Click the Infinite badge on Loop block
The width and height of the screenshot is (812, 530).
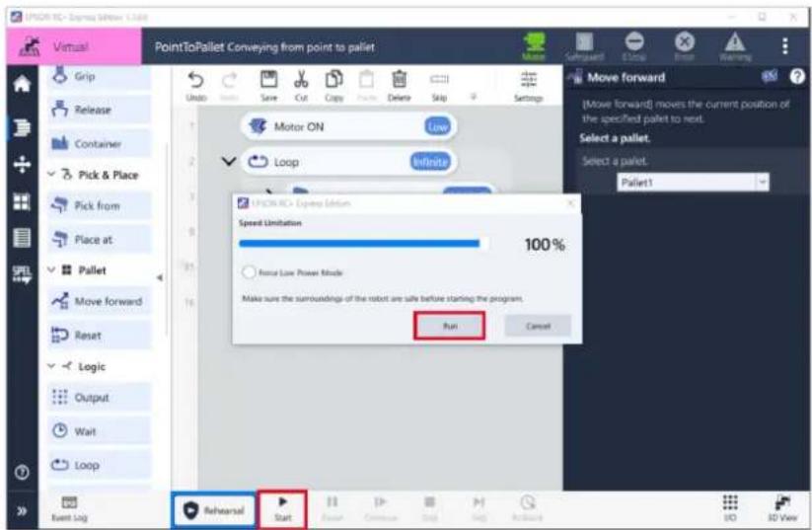pyautogui.click(x=430, y=162)
